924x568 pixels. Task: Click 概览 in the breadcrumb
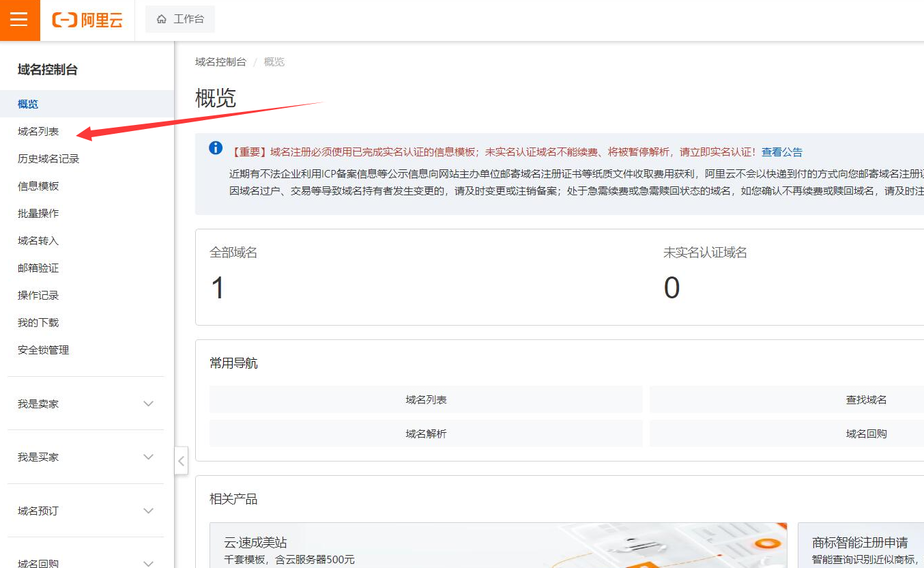pos(274,61)
